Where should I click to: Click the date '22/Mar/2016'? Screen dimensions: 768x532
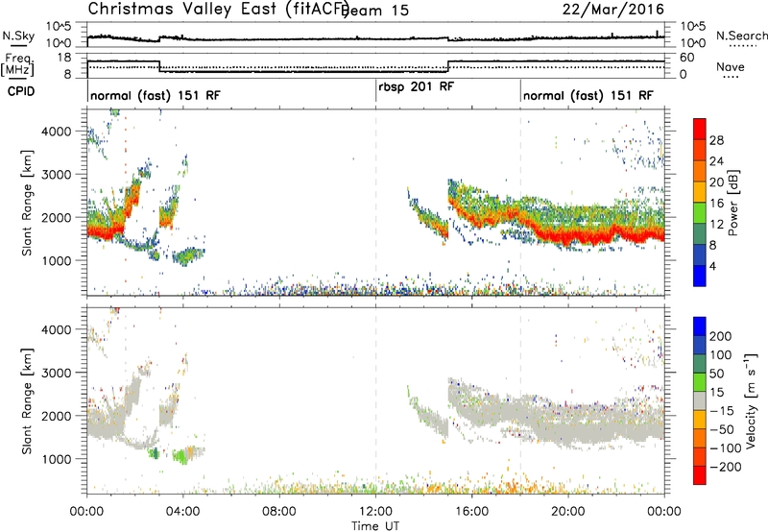pyautogui.click(x=613, y=10)
